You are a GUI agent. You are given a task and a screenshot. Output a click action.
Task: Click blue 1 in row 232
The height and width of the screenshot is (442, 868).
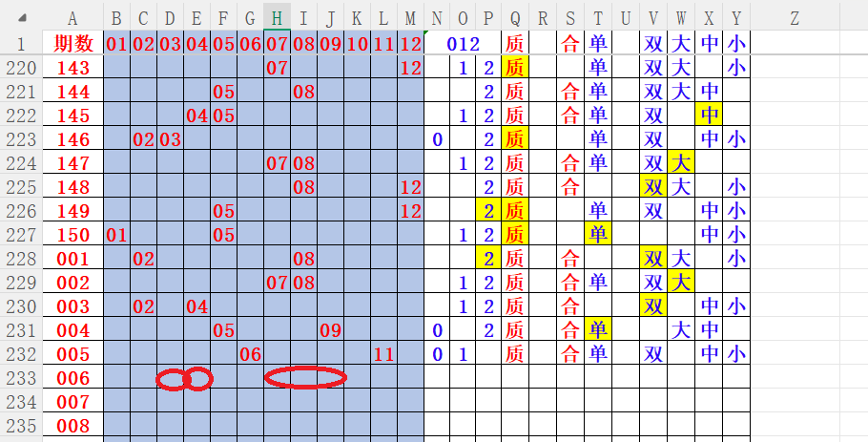[463, 354]
